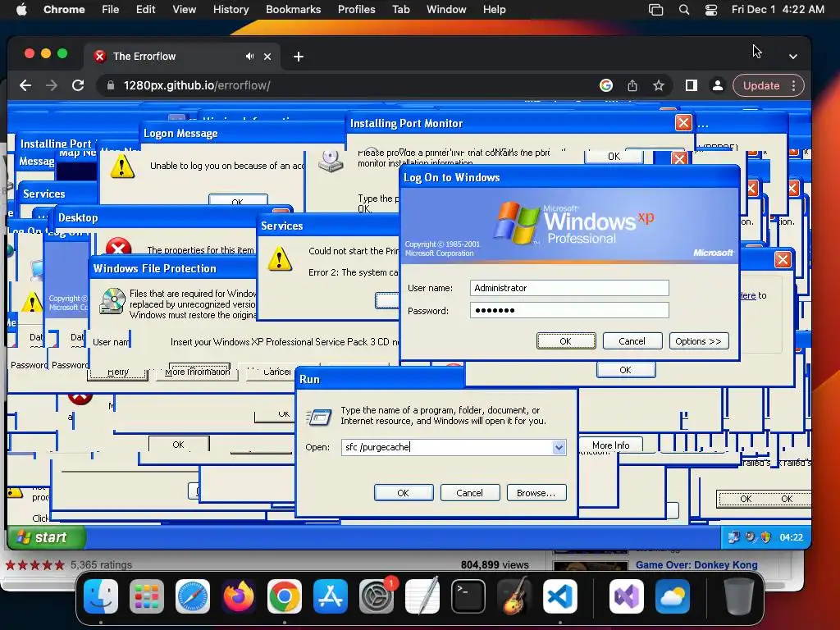Click OK in the Run dialog
This screenshot has width=840, height=630.
(404, 493)
